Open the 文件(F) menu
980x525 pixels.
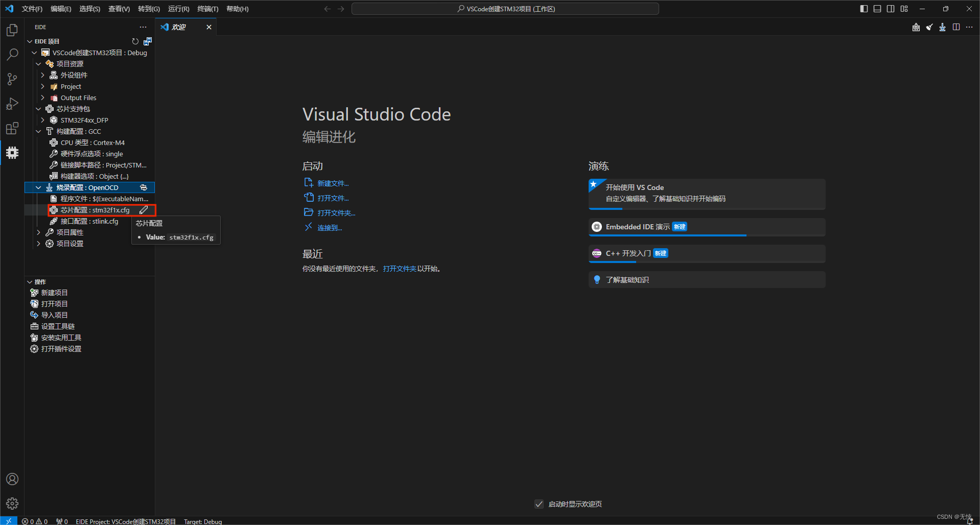tap(32, 9)
